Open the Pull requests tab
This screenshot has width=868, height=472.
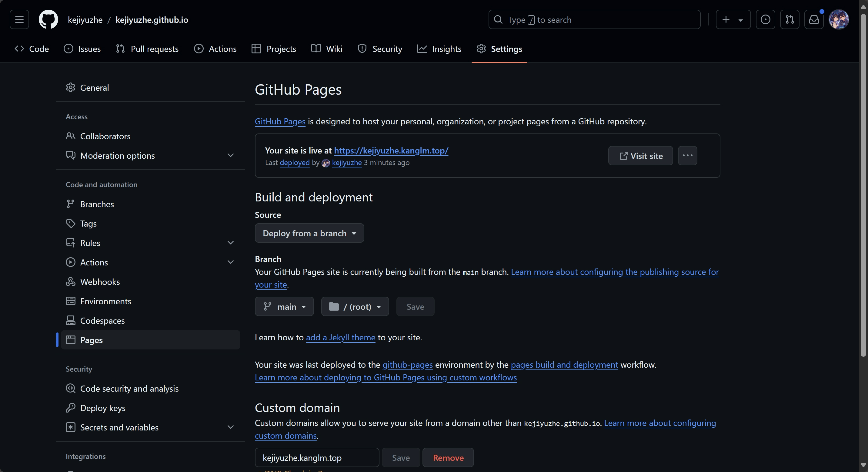click(x=147, y=49)
